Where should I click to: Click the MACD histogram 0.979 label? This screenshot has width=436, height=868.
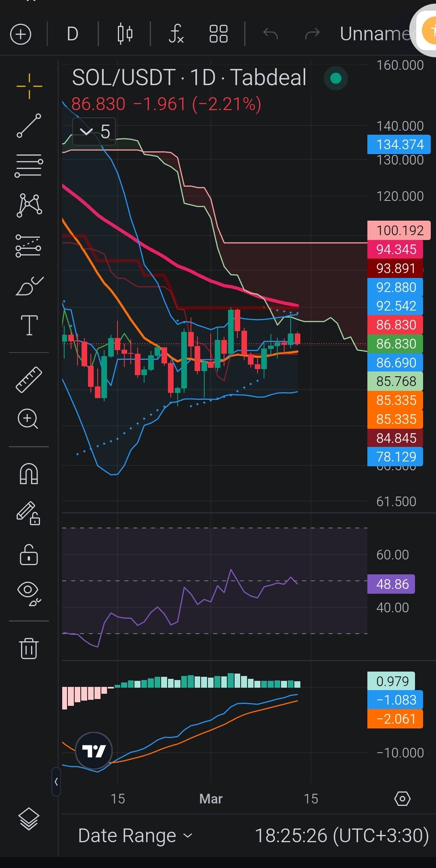tap(391, 681)
